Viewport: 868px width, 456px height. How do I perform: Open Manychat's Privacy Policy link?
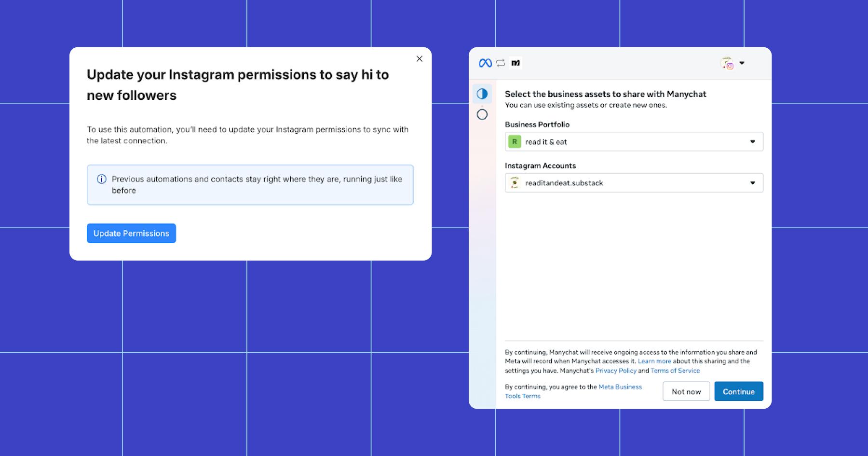(x=616, y=371)
